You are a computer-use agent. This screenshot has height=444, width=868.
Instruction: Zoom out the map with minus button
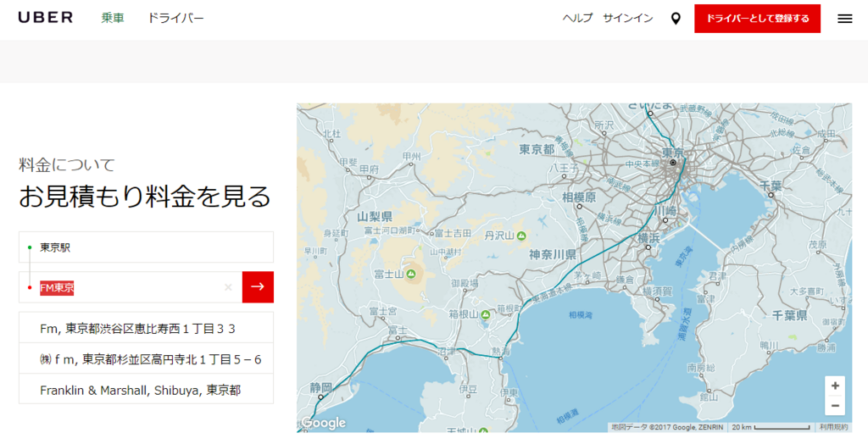pos(835,406)
